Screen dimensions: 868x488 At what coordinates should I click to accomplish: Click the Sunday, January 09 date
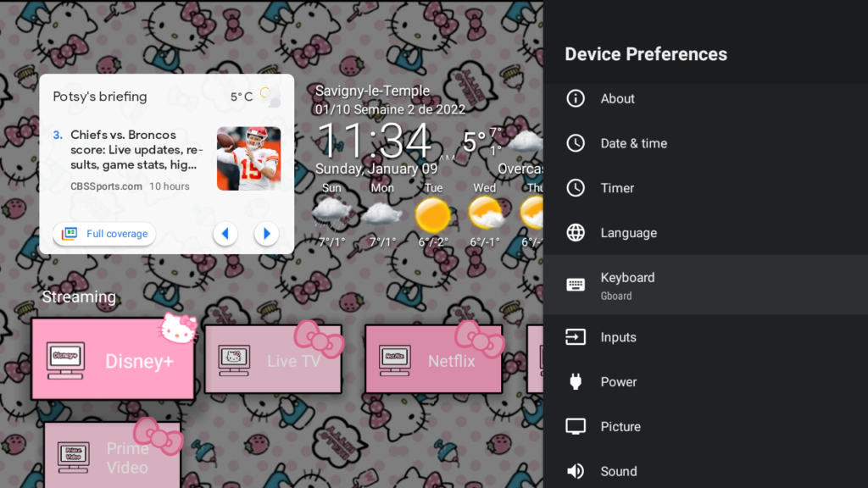[376, 169]
